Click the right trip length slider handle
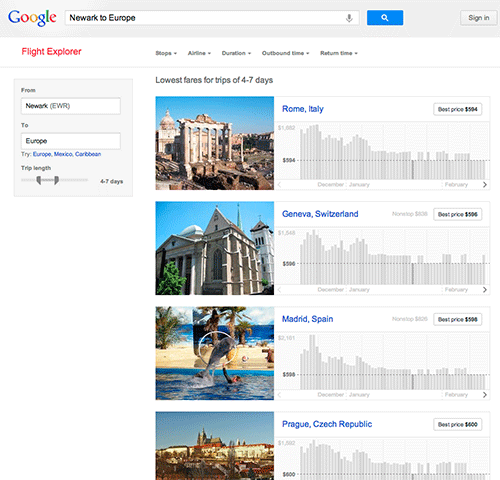The image size is (500, 480). (x=56, y=180)
